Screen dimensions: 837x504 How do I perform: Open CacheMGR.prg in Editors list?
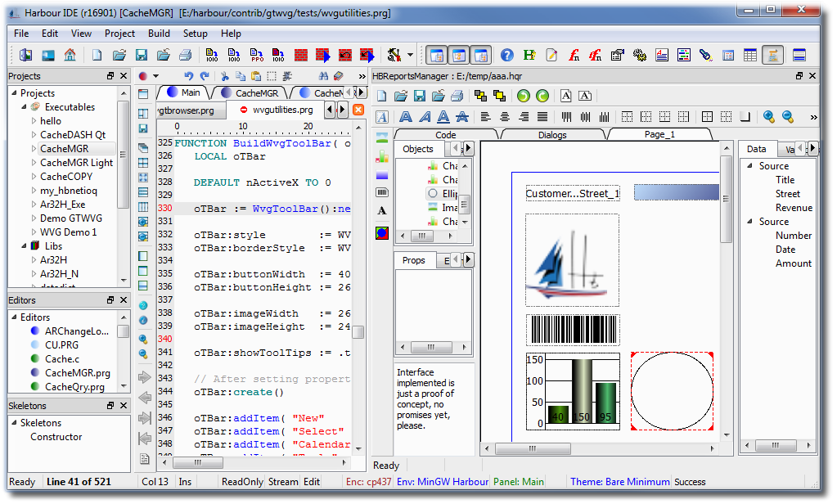pyautogui.click(x=77, y=373)
